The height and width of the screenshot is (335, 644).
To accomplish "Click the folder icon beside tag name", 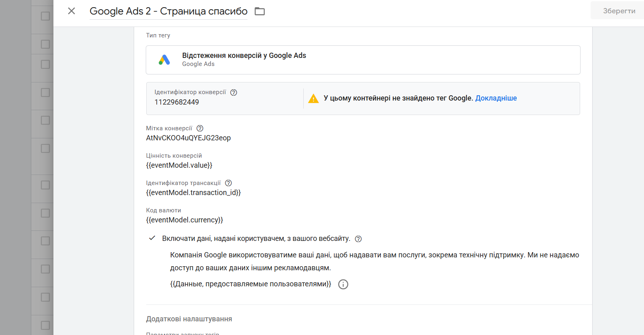I will 260,11.
